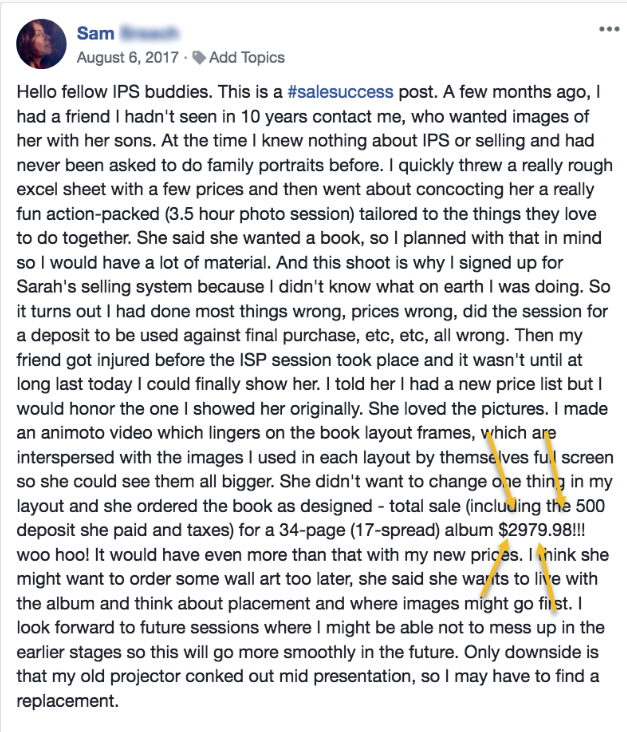Click the upward yellow arrow below .98

541,549
